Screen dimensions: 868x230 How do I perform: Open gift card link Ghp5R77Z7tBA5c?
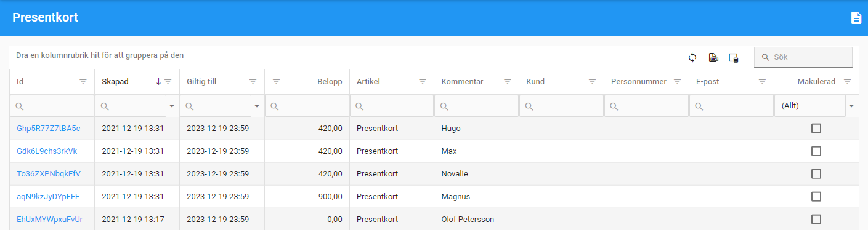pos(48,129)
